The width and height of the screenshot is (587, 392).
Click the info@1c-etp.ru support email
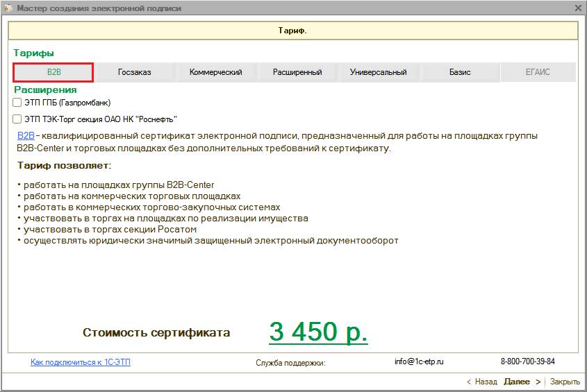pyautogui.click(x=419, y=361)
